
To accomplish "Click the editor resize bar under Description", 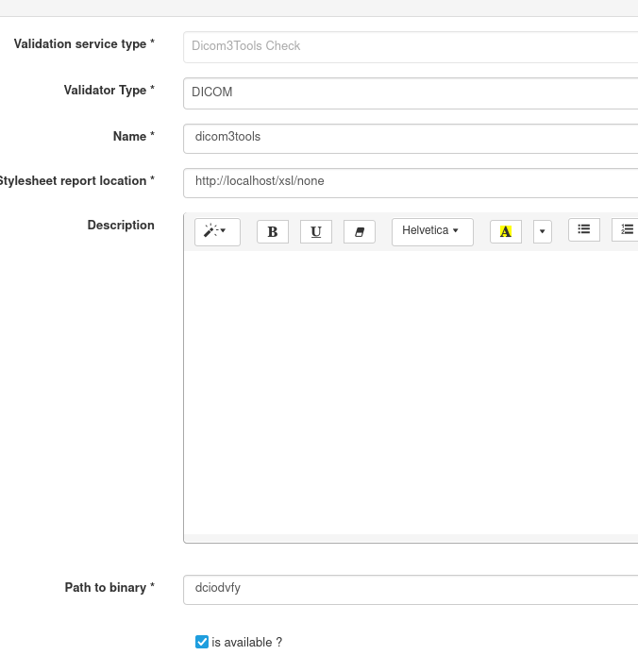I will pos(411,538).
